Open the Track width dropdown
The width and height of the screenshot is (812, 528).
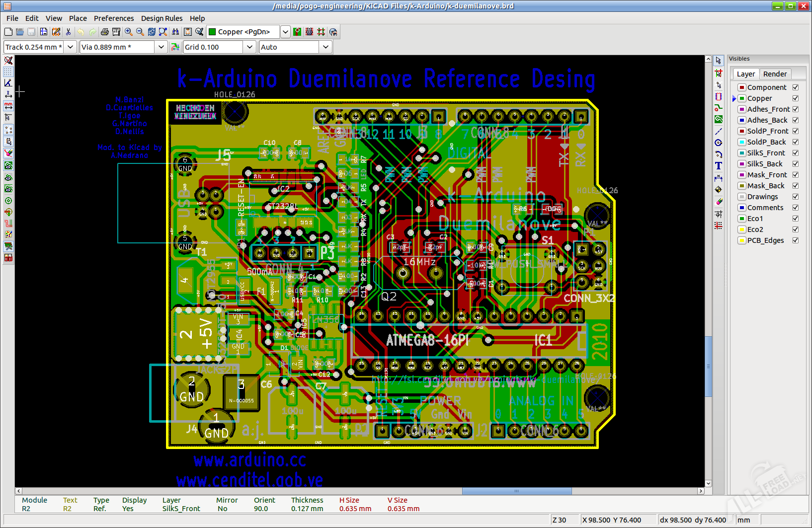tap(70, 47)
